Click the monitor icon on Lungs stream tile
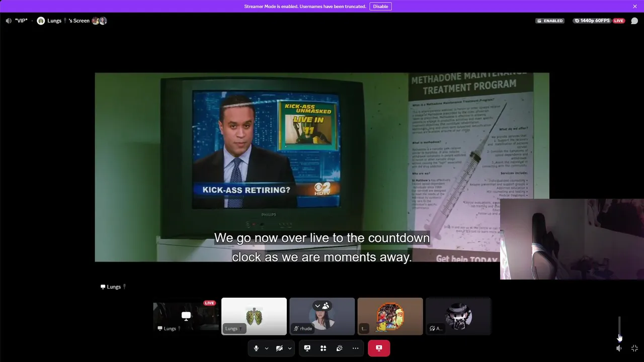Viewport: 644px width, 362px height. tap(186, 316)
